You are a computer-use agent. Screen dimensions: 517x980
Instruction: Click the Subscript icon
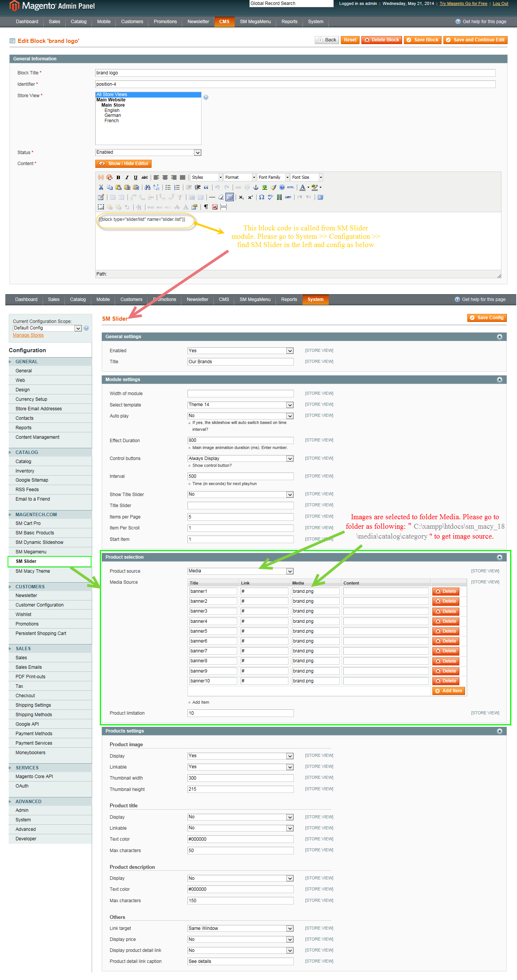coord(241,197)
